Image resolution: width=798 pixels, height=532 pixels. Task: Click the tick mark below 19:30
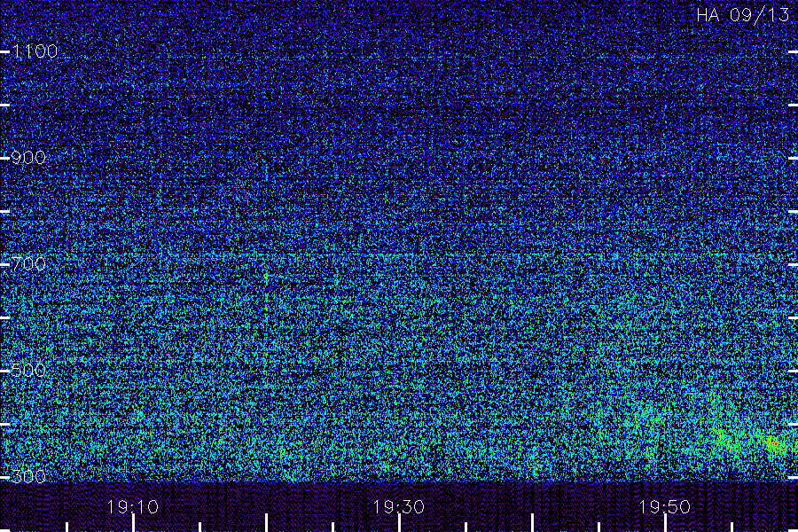(400, 523)
